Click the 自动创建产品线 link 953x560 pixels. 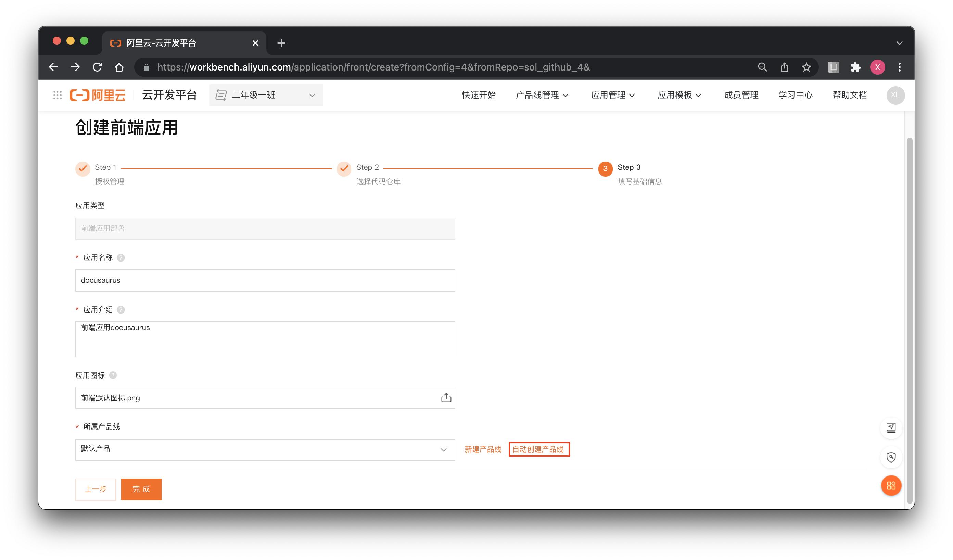point(539,449)
